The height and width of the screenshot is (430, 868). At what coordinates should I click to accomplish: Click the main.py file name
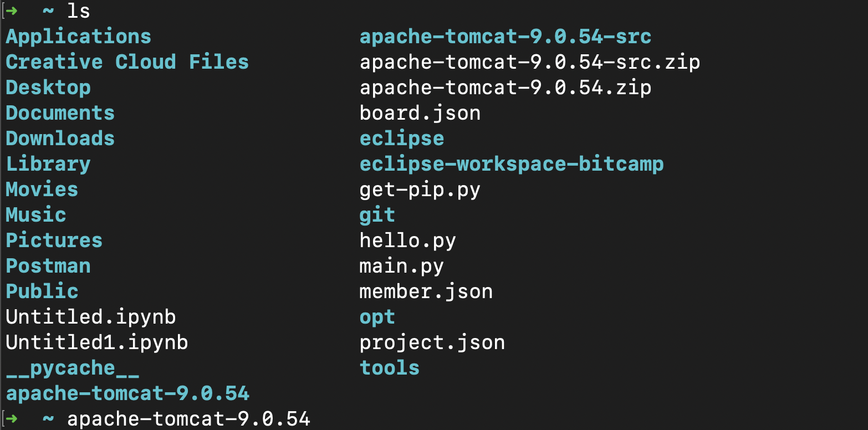pyautogui.click(x=402, y=266)
